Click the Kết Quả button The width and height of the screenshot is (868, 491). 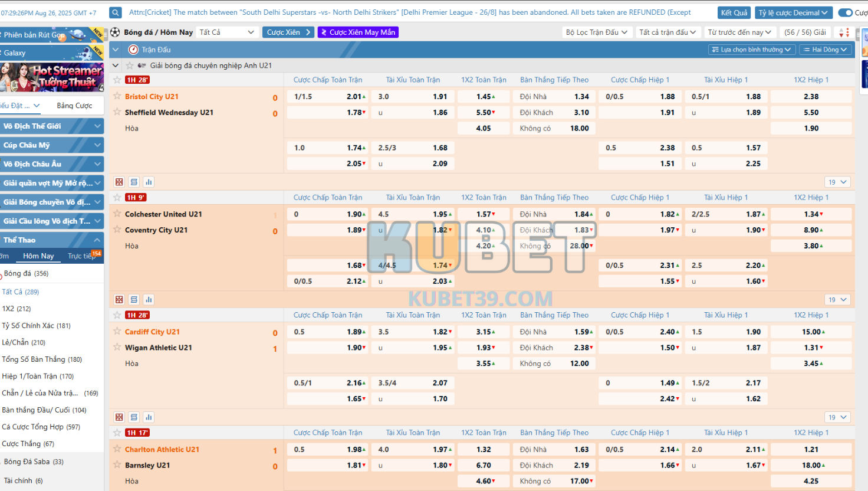tap(734, 12)
